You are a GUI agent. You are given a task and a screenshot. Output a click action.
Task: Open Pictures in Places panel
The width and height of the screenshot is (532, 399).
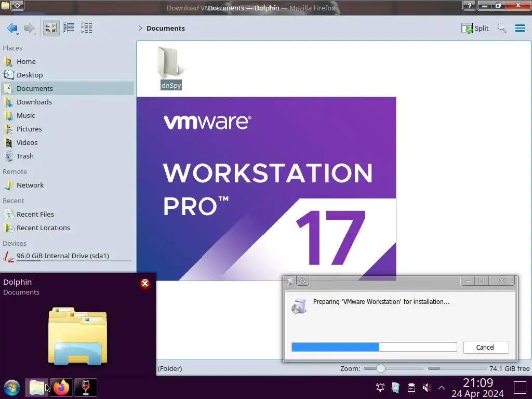pos(68,129)
